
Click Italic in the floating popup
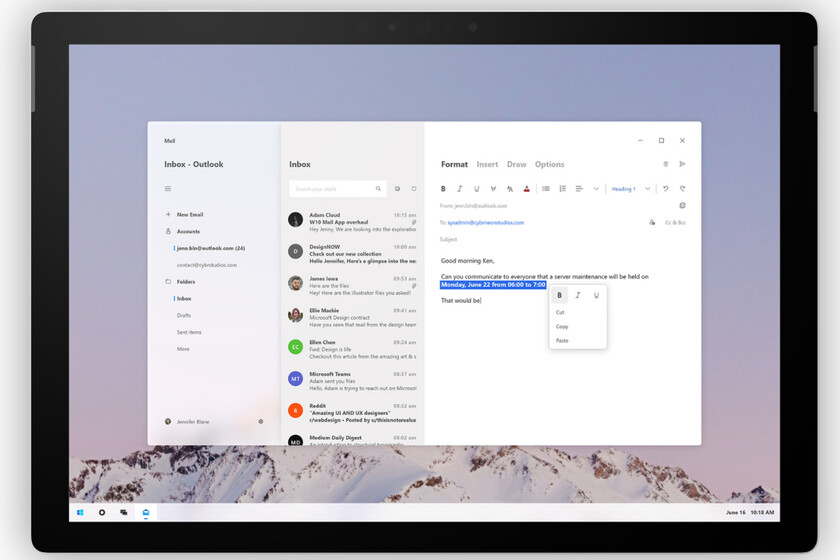pos(578,295)
